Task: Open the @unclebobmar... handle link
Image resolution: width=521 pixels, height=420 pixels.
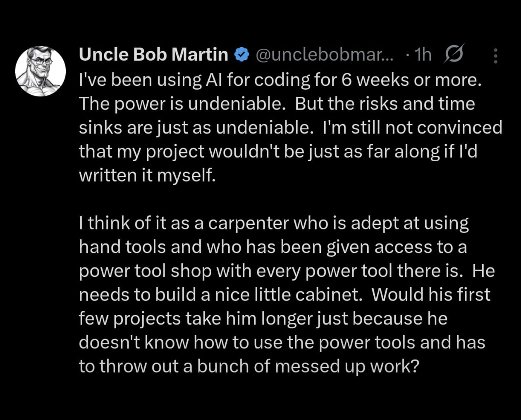Action: [325, 55]
